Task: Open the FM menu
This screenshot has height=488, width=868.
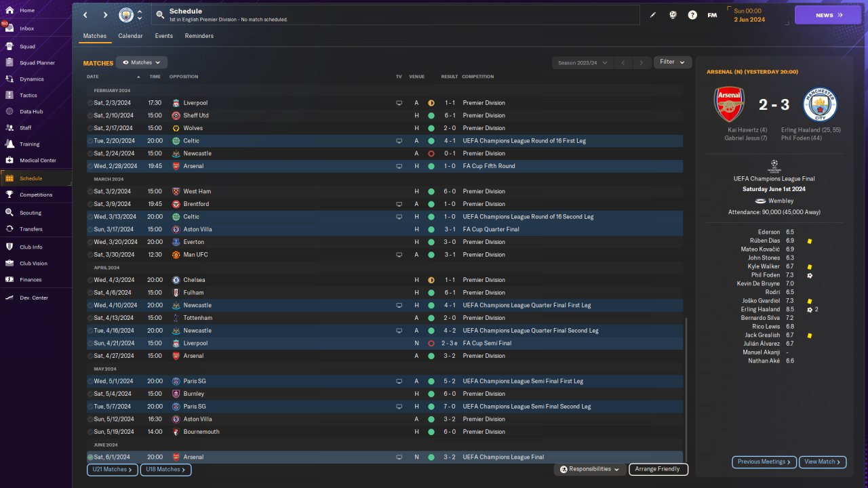Action: [712, 15]
